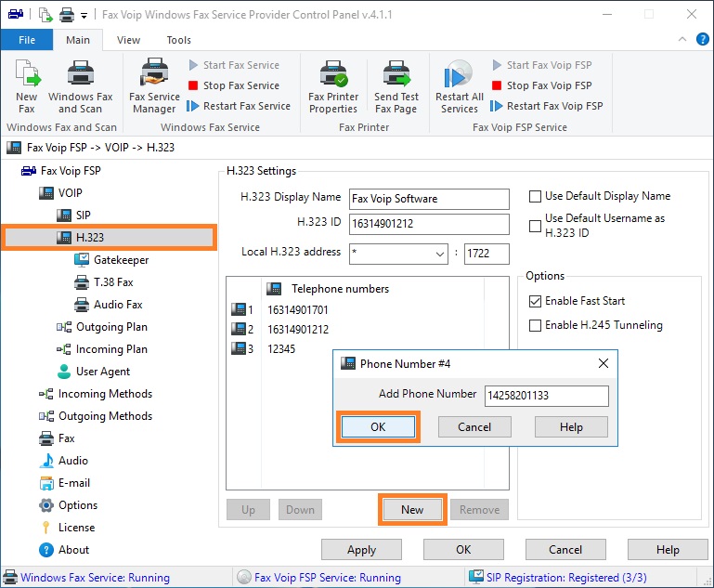Stop Fax Voip FSP service
Screen dimensions: 714x588
click(x=542, y=85)
